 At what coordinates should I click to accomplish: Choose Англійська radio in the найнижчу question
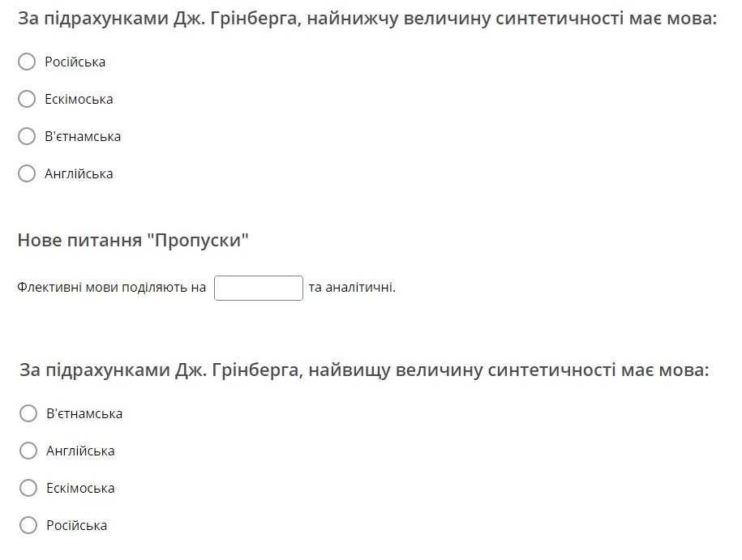(27, 173)
